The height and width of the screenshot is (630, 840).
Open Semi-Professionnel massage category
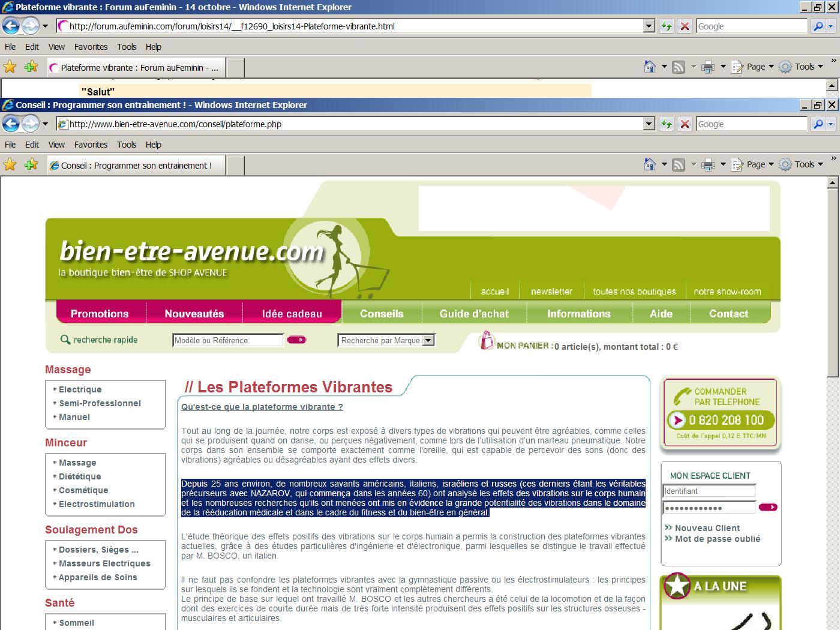click(x=100, y=403)
